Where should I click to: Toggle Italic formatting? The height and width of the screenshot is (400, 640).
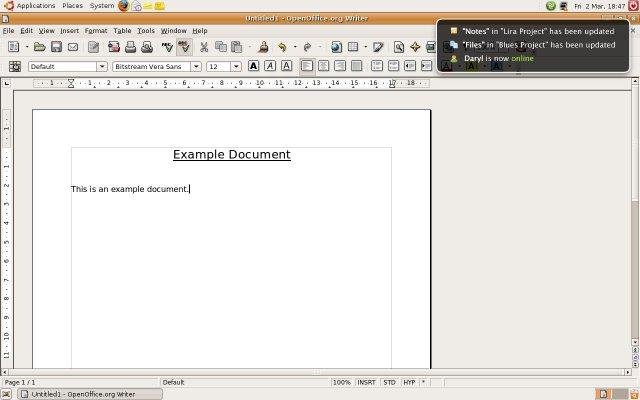(270, 66)
